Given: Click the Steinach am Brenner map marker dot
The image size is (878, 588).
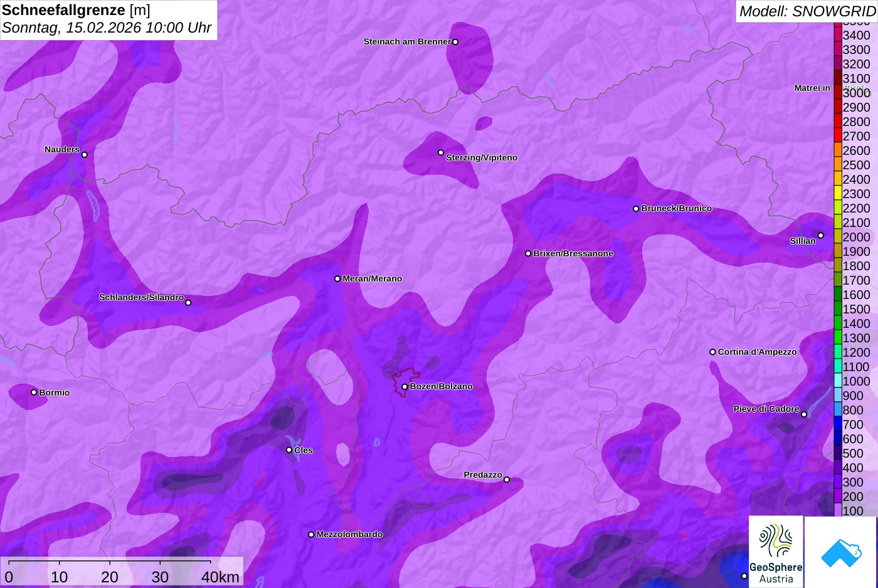Looking at the screenshot, I should tap(455, 42).
